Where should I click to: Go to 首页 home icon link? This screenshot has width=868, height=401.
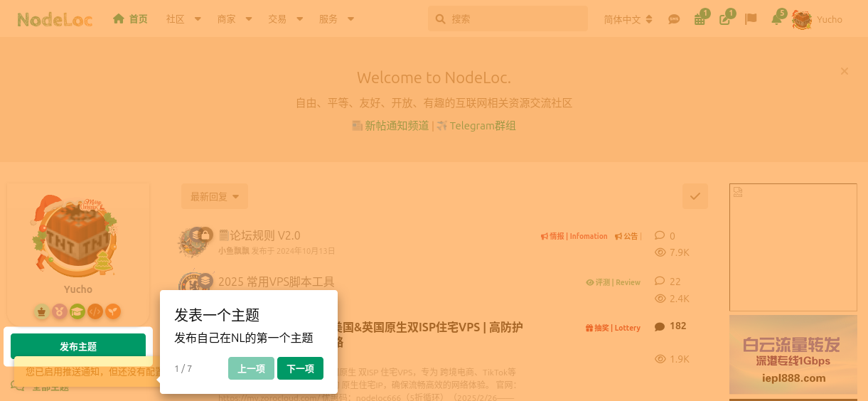[x=119, y=19]
